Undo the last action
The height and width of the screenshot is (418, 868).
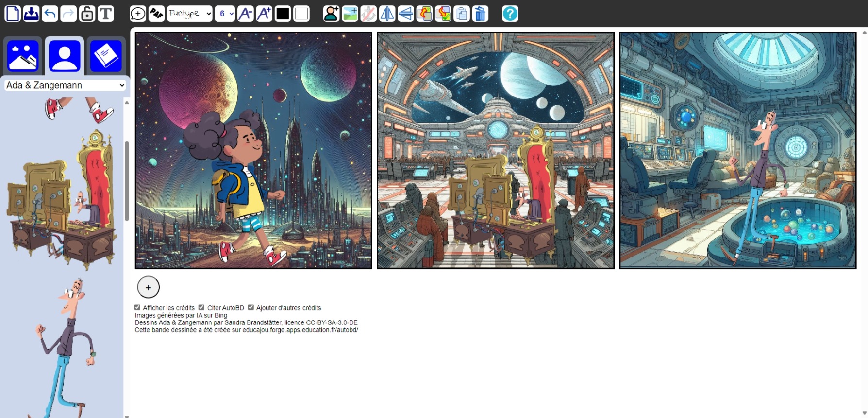coord(50,14)
